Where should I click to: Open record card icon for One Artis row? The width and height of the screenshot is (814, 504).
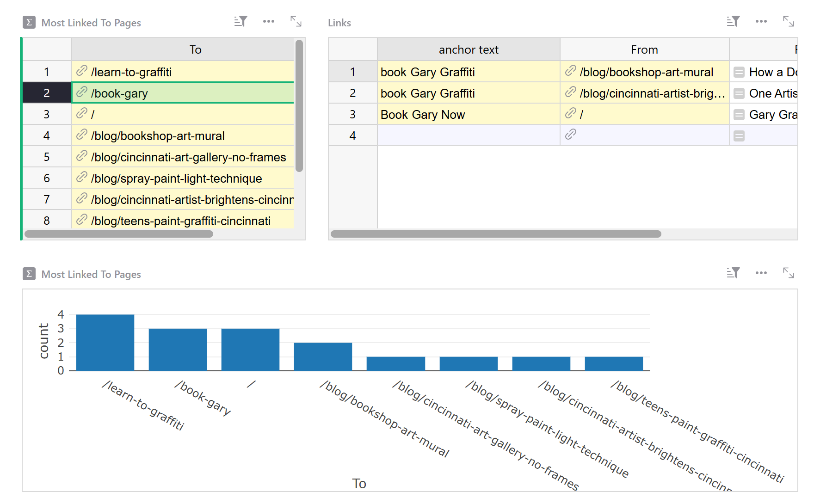(739, 93)
